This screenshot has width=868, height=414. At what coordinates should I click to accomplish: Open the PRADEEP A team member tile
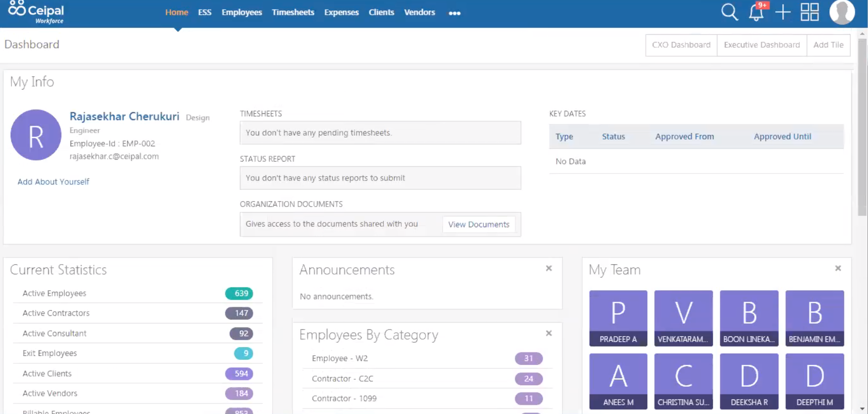coord(618,318)
